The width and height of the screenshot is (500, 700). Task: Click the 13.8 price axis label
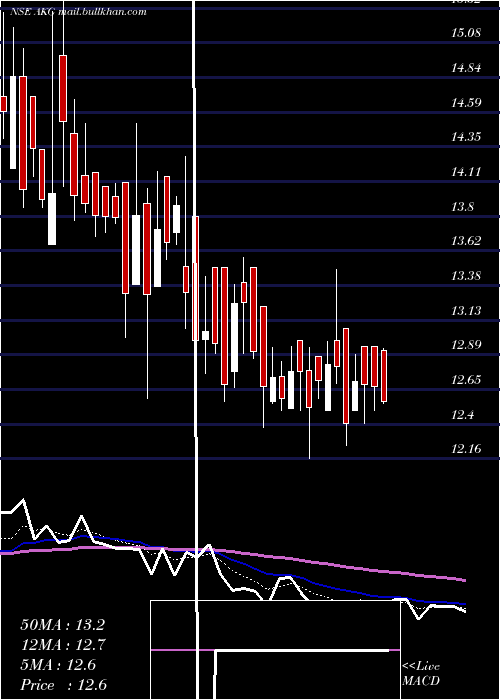[462, 206]
